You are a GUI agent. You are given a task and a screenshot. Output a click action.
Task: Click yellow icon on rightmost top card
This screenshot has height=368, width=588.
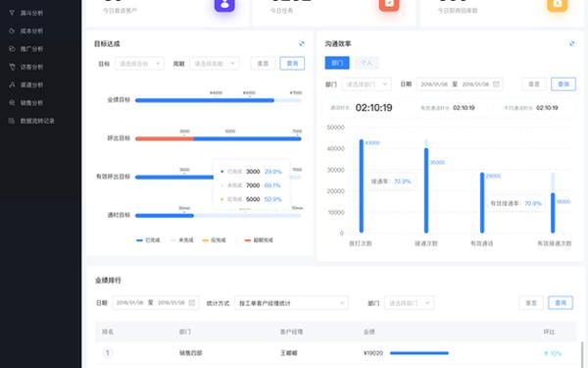click(558, 4)
